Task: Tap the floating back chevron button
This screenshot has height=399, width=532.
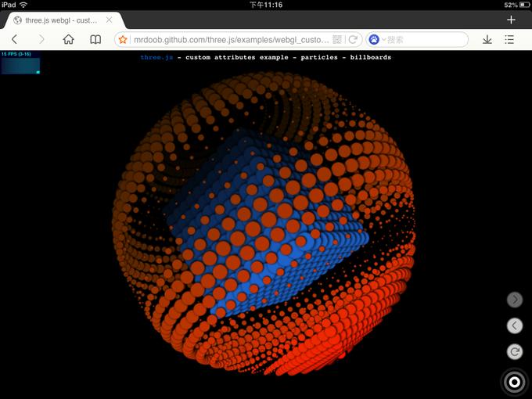Action: [x=514, y=325]
